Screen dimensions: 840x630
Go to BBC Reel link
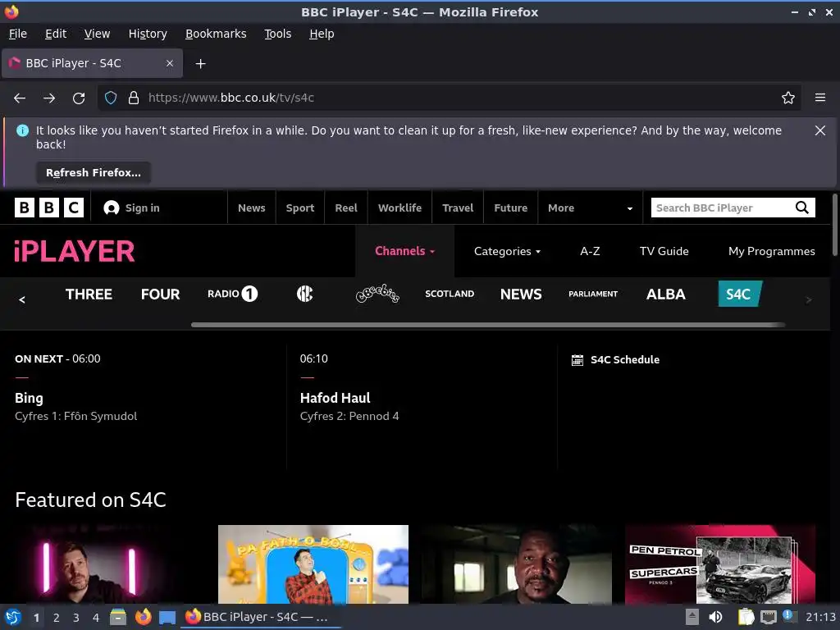tap(346, 208)
